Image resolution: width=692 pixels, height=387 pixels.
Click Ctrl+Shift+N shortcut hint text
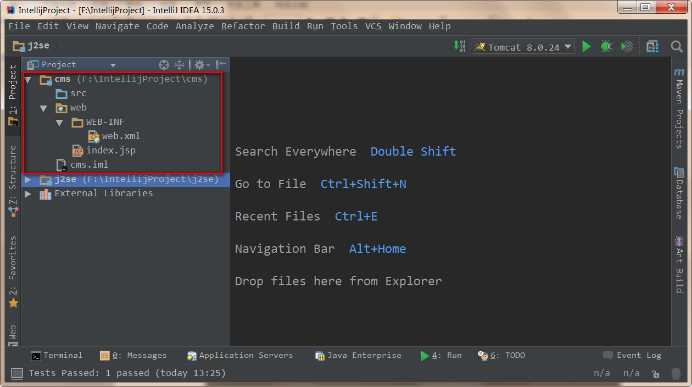point(363,184)
